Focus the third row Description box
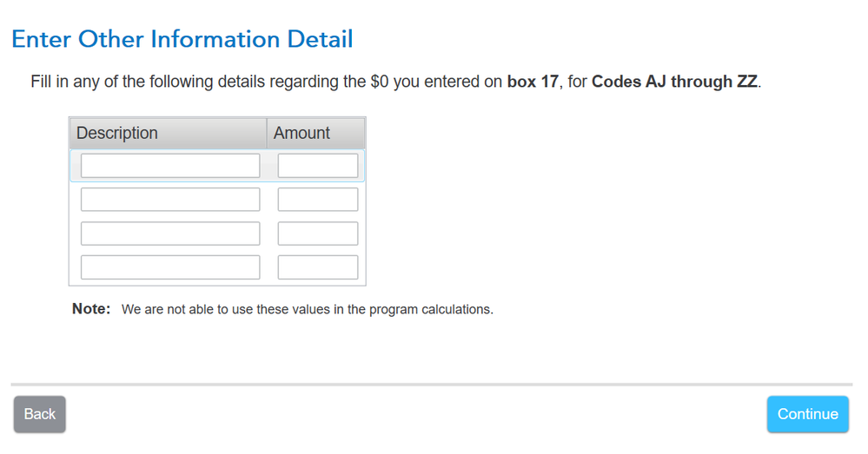The width and height of the screenshot is (868, 454). coord(170,234)
